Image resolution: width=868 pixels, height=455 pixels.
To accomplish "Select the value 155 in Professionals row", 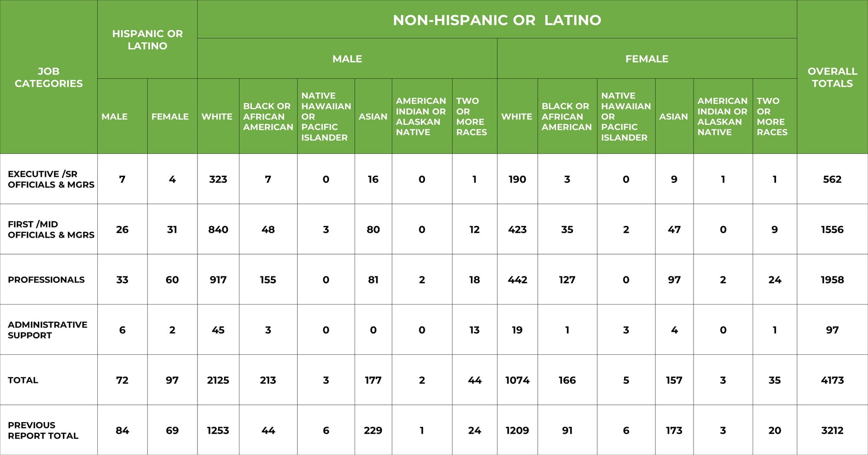I will [268, 280].
